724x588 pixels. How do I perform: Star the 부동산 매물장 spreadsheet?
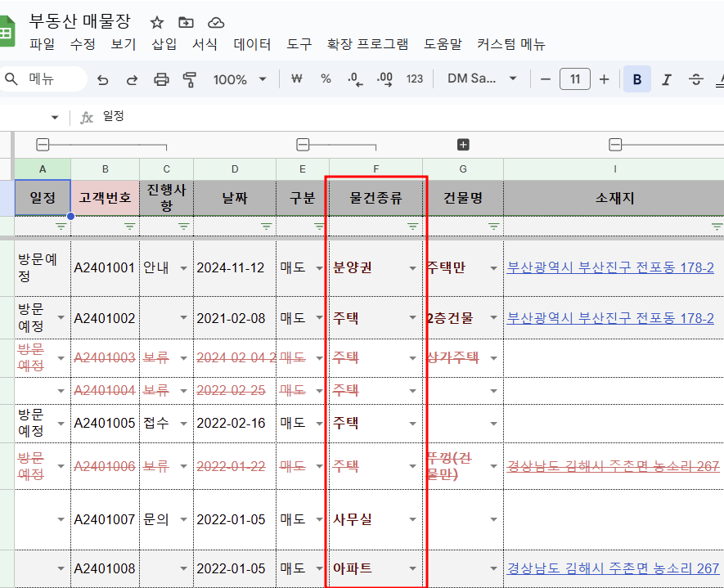pos(155,23)
